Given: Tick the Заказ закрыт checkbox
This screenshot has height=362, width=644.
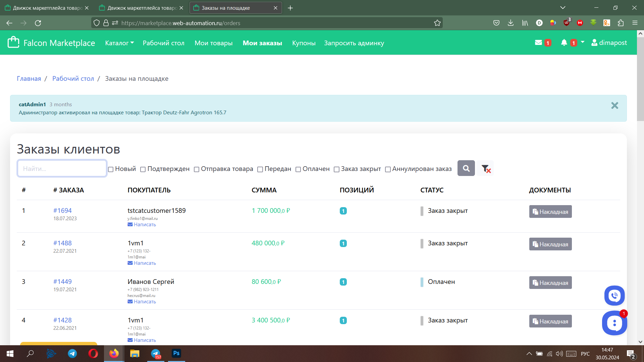Looking at the screenshot, I should [x=336, y=169].
